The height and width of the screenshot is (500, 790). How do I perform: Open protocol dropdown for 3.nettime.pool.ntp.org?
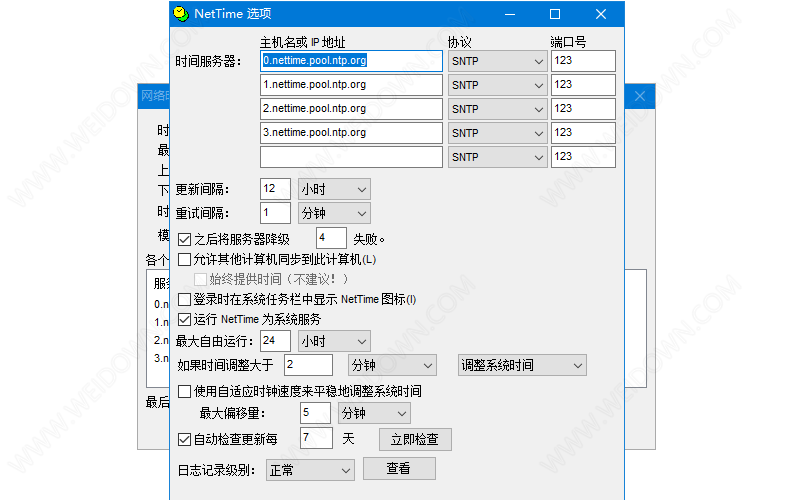coord(497,133)
